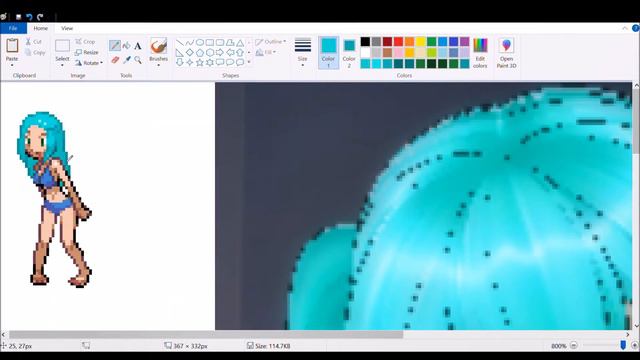Choose the Triangle shape
This screenshot has height=360, width=640.
point(240,42)
